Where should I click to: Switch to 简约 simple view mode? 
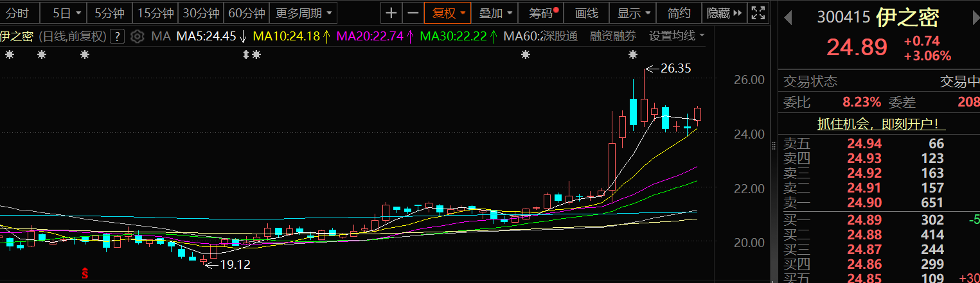[679, 13]
